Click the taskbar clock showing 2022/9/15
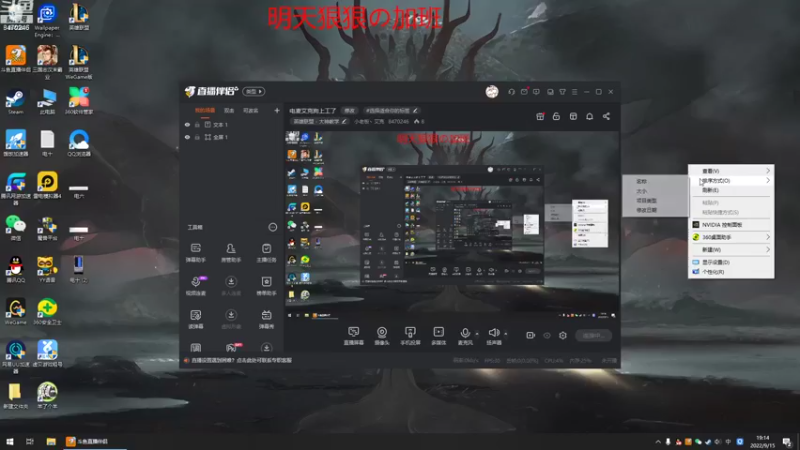This screenshot has width=800, height=450. point(762,441)
